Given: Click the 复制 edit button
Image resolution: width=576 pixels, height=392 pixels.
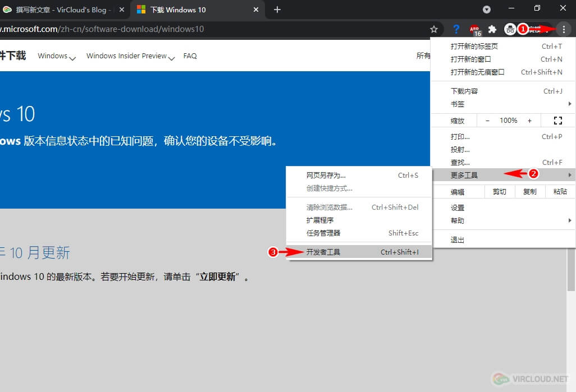Looking at the screenshot, I should 530,192.
